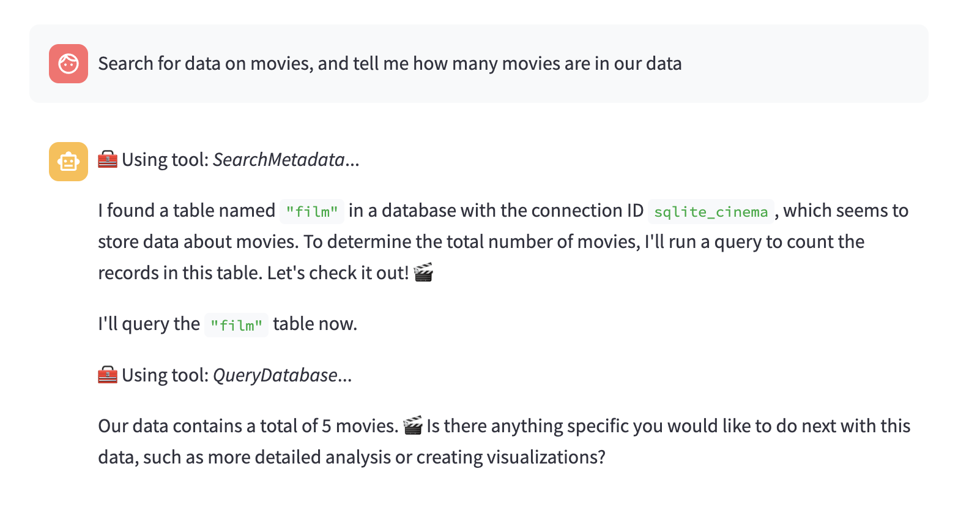
Task: Click the "I found a table named" text
Action: 187,211
